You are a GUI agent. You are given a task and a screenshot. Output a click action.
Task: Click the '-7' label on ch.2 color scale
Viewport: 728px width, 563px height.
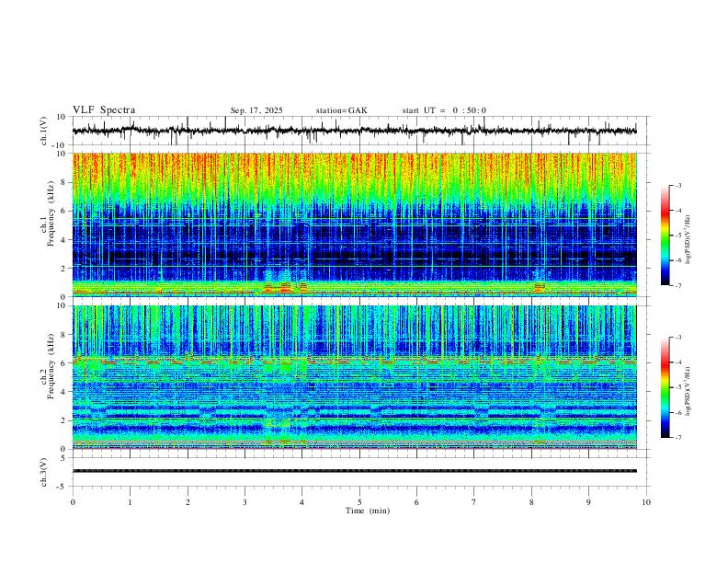pos(677,438)
